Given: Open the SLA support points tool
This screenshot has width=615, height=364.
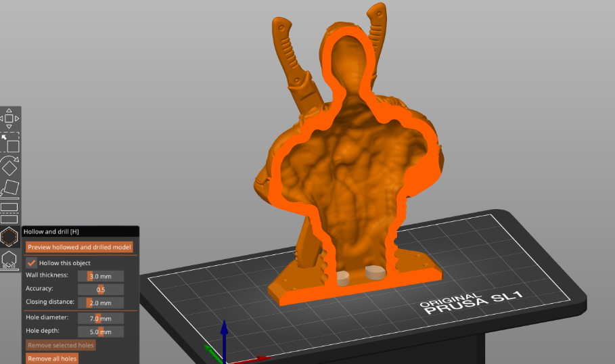Looking at the screenshot, I should (x=9, y=260).
